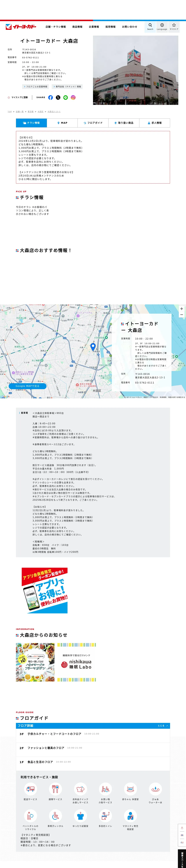
Task: Share the store page via LINE
Action: click(65, 97)
